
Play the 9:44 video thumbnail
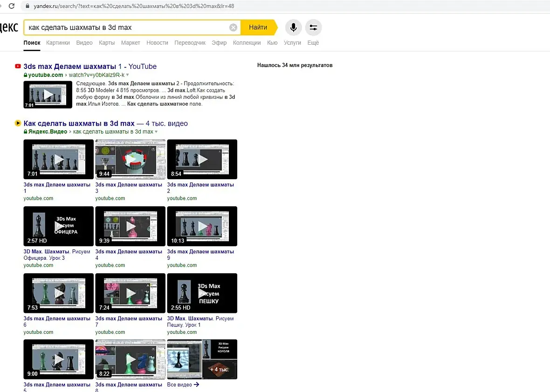[x=130, y=159]
